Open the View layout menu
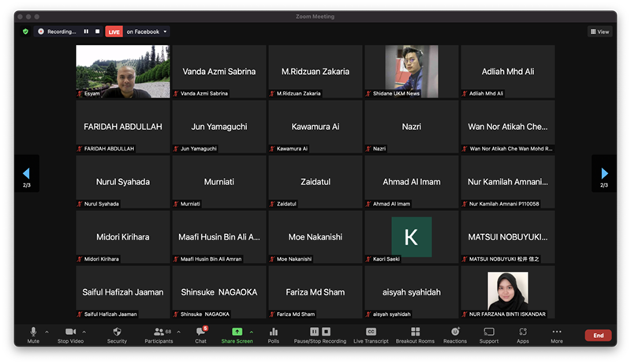631x364 pixels. [599, 32]
